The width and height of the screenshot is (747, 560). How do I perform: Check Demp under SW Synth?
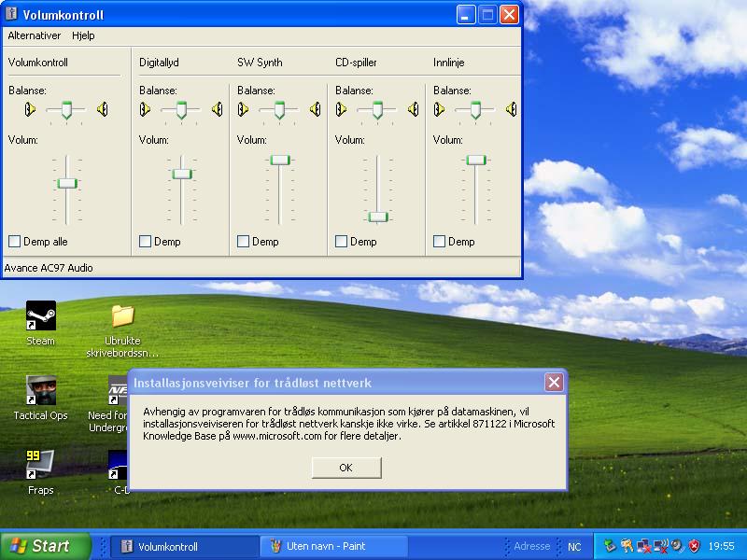coord(244,242)
